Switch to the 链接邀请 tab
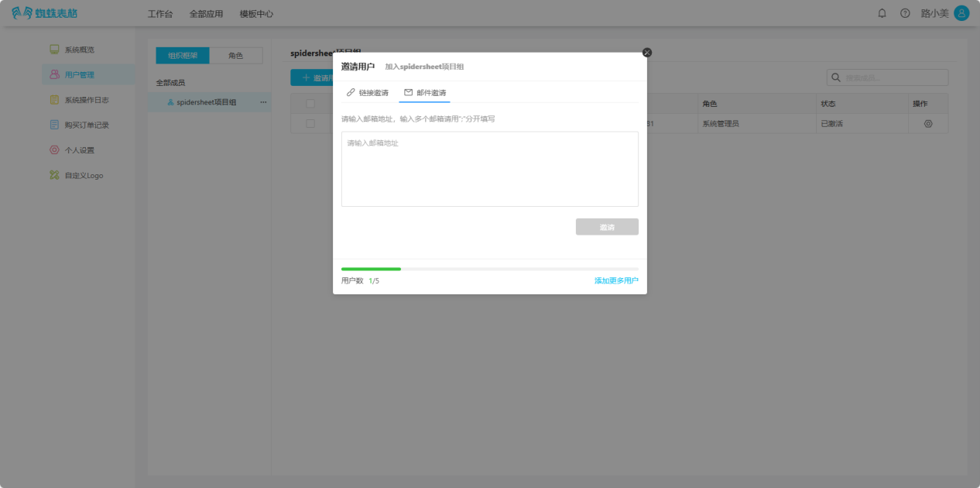This screenshot has width=980, height=488. (x=368, y=93)
